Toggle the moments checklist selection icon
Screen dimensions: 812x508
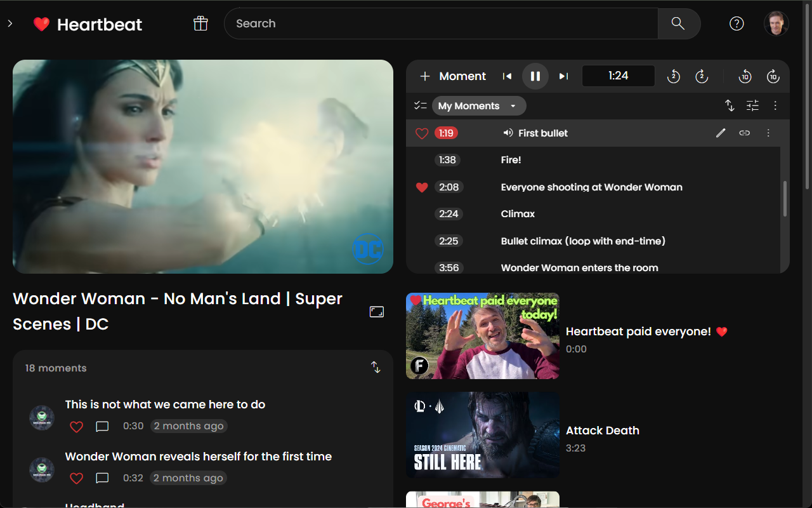tap(420, 106)
